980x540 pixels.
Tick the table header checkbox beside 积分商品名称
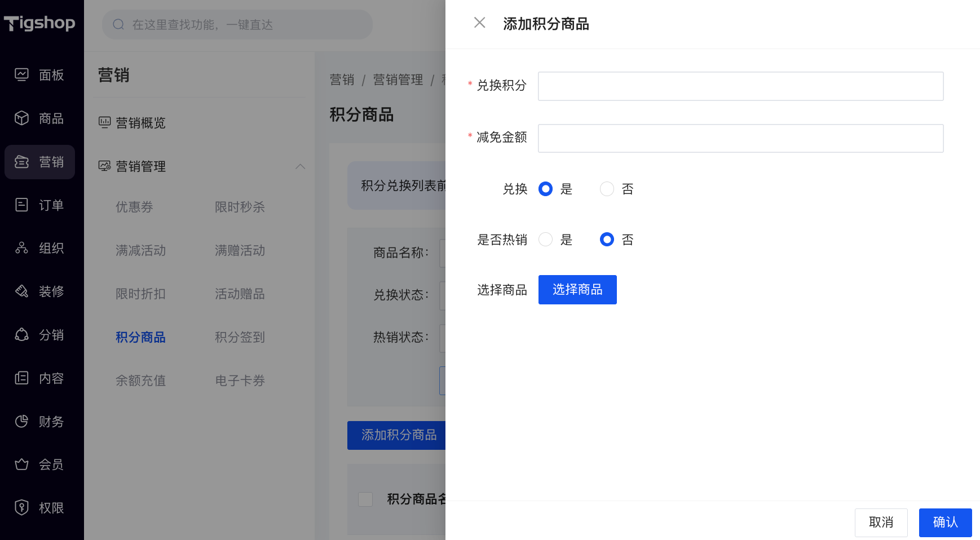click(x=365, y=499)
